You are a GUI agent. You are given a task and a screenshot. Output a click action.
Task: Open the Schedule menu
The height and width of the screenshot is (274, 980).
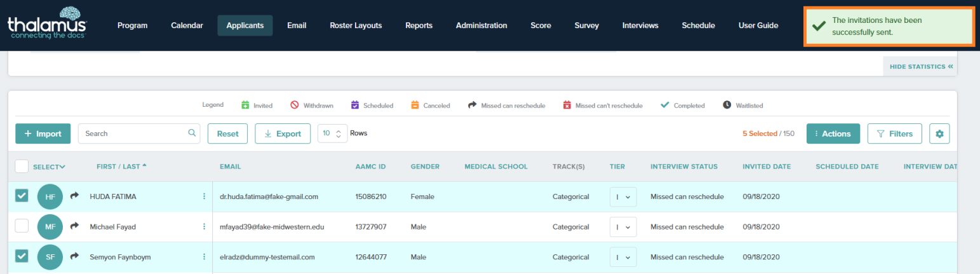(699, 25)
